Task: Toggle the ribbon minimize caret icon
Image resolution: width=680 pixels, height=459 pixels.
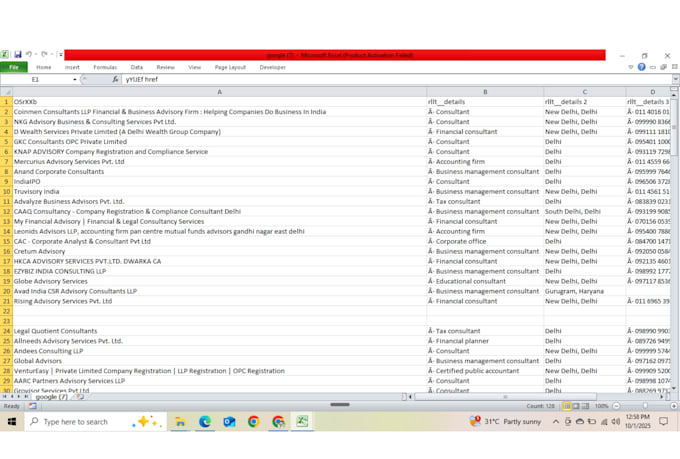Action: click(x=631, y=67)
